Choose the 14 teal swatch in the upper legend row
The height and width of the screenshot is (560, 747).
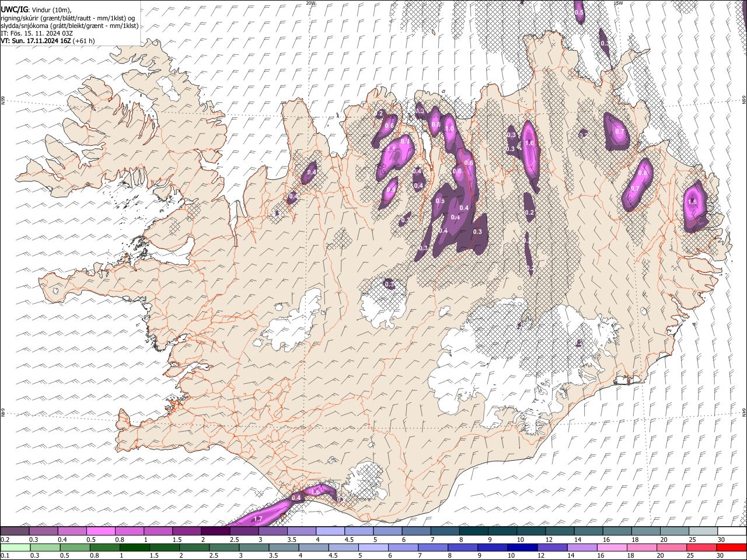(x=588, y=531)
